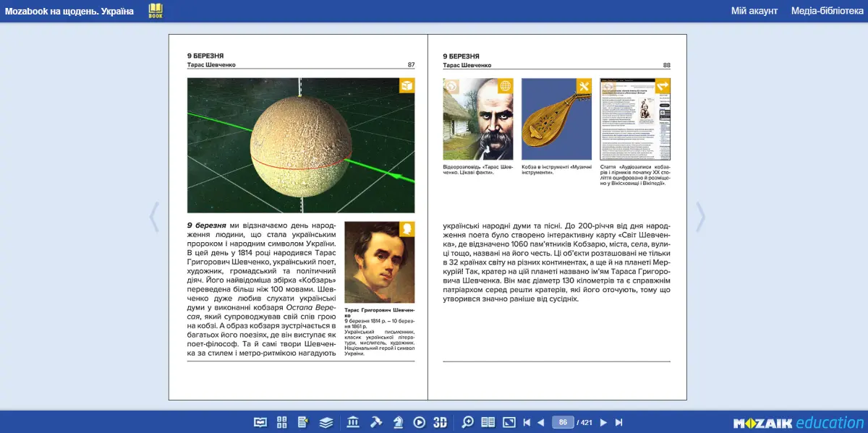Open the layers stack tool
This screenshot has width=868, height=433.
[325, 422]
